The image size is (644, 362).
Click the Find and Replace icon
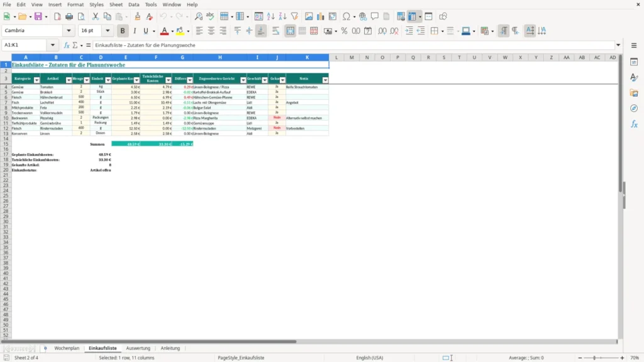click(x=198, y=16)
